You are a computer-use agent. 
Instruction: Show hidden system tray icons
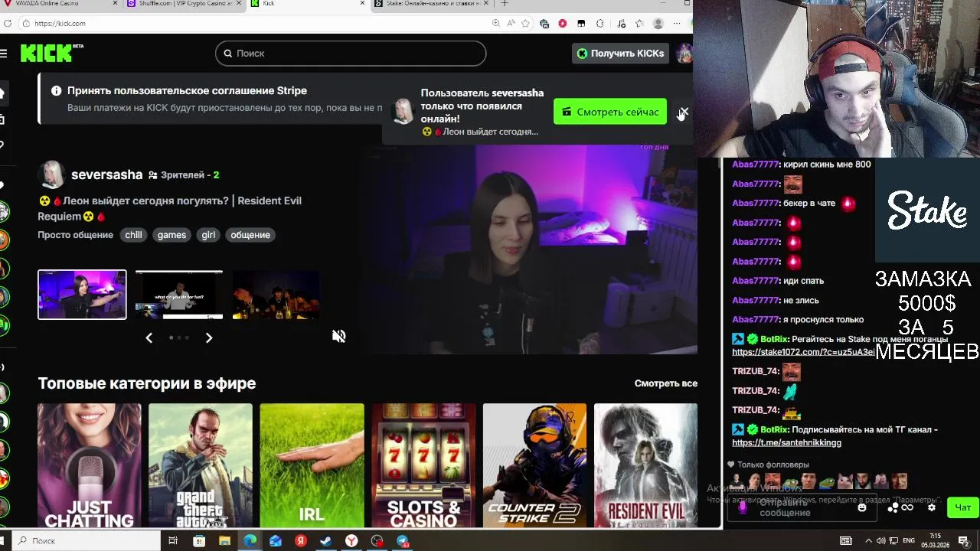pos(871,540)
